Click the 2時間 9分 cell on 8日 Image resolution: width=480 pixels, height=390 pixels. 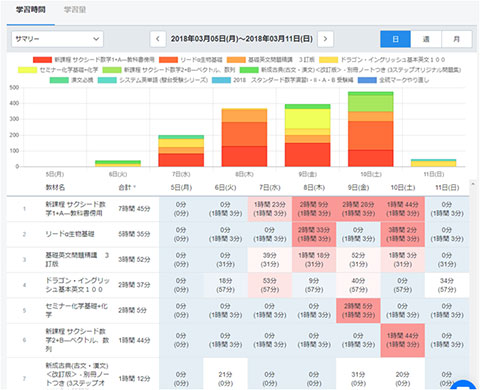(x=314, y=209)
